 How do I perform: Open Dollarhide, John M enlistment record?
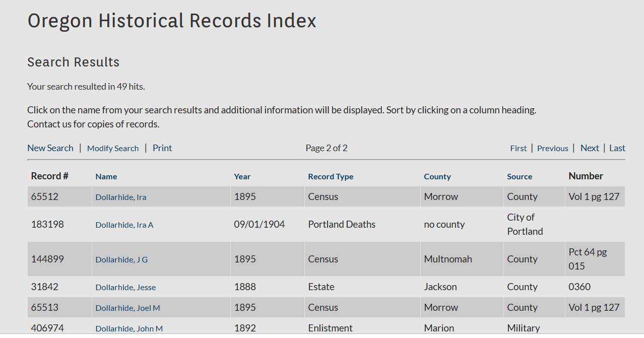(129, 328)
